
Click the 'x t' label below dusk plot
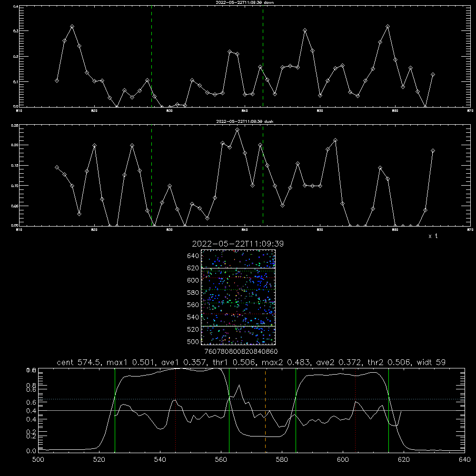click(433, 236)
